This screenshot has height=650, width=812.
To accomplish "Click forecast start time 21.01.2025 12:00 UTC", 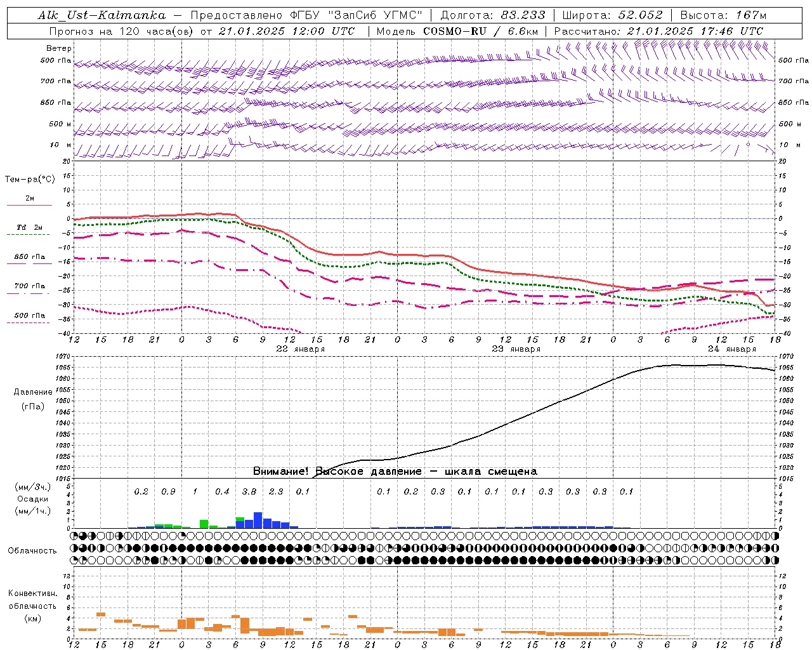I will point(287,31).
